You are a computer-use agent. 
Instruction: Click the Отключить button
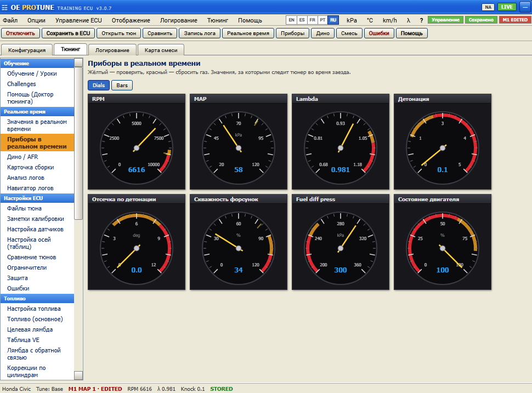(x=20, y=33)
